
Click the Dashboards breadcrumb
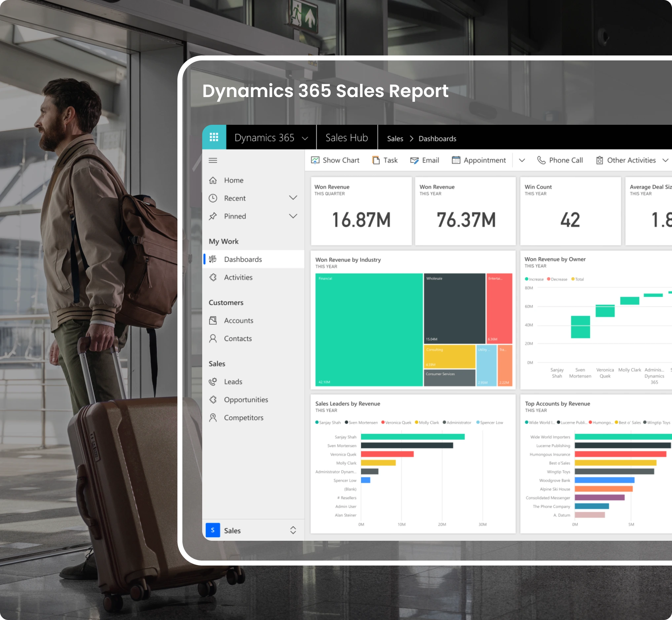click(437, 139)
